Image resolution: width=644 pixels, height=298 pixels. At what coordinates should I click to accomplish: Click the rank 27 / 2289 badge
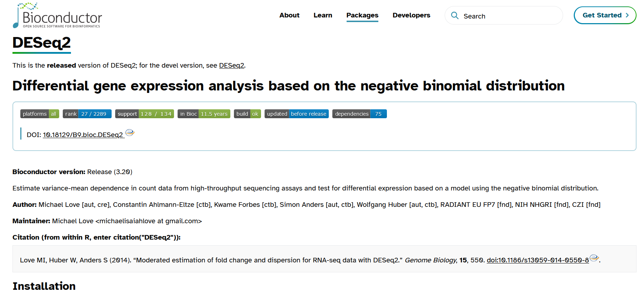(x=87, y=114)
